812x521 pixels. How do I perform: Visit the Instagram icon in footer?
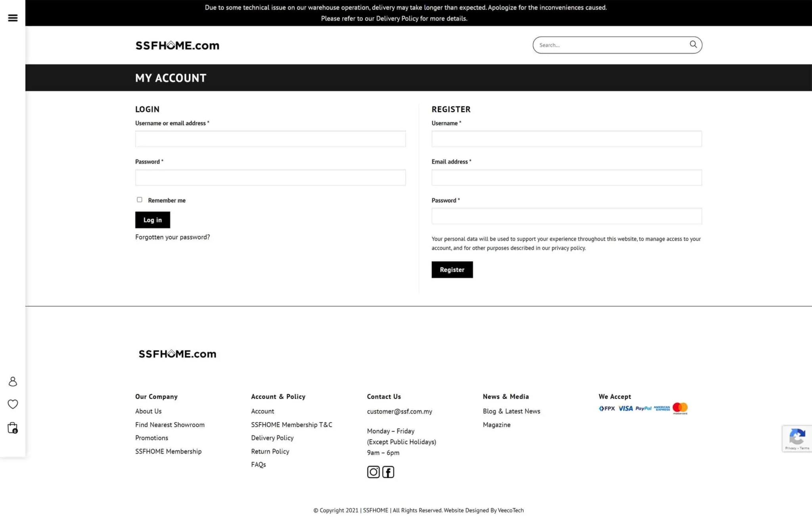pyautogui.click(x=373, y=472)
